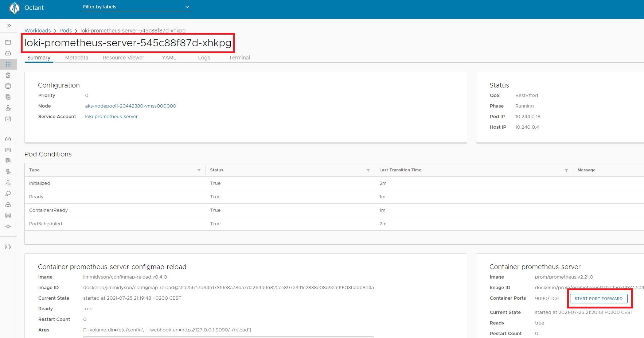Click the Octant logo
Viewport: 644px width, 338px height.
coord(14,8)
